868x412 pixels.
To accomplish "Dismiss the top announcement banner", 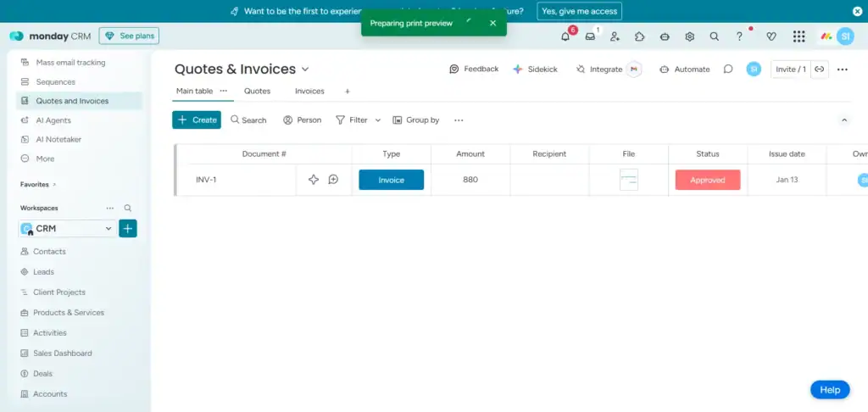I will [857, 11].
